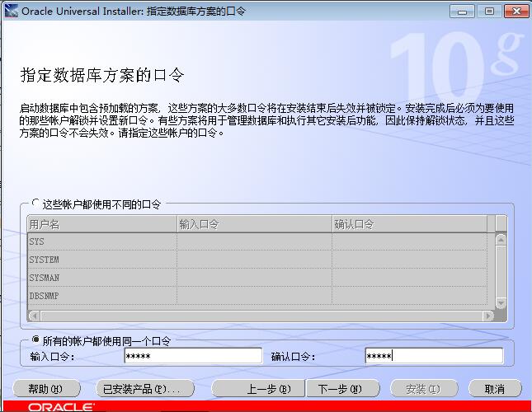Click the password cell in the SYS row

(255, 241)
